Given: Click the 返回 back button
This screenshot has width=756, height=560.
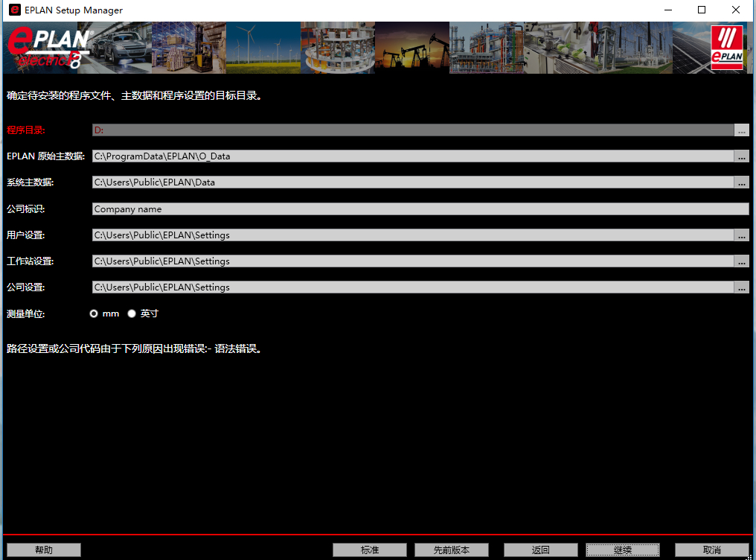Looking at the screenshot, I should pos(541,550).
